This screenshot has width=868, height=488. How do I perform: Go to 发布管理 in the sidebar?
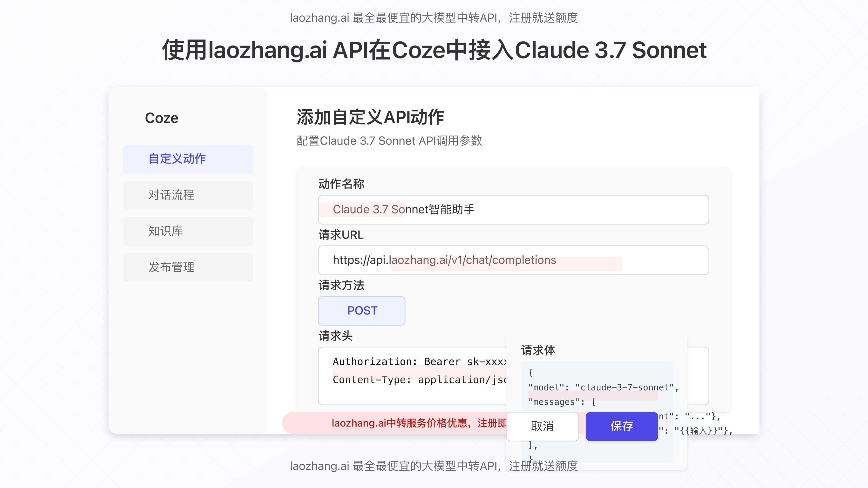click(188, 267)
